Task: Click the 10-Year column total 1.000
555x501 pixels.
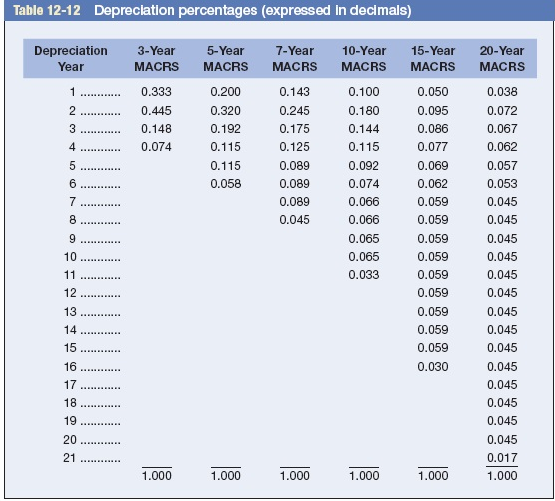Action: tap(364, 476)
